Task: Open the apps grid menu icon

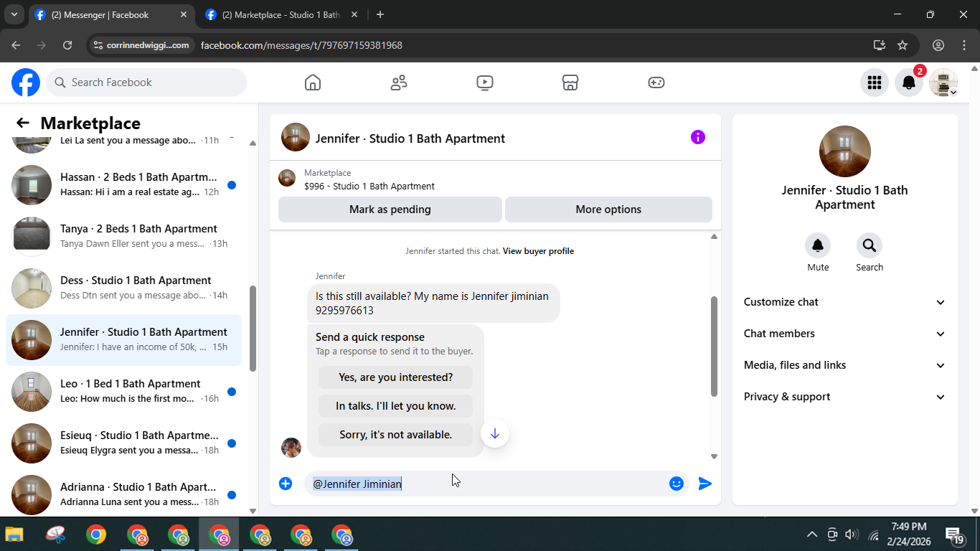Action: click(x=874, y=83)
